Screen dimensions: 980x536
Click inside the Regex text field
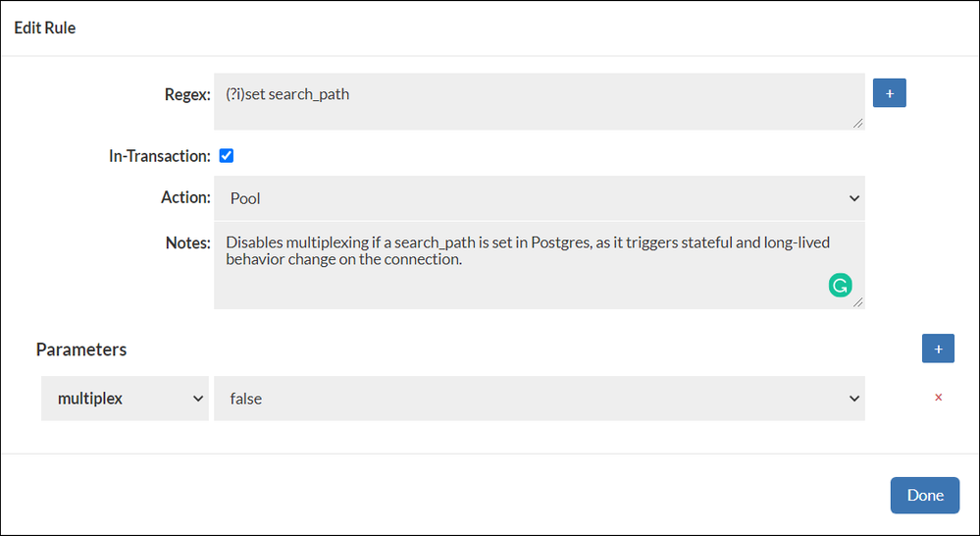(x=540, y=101)
